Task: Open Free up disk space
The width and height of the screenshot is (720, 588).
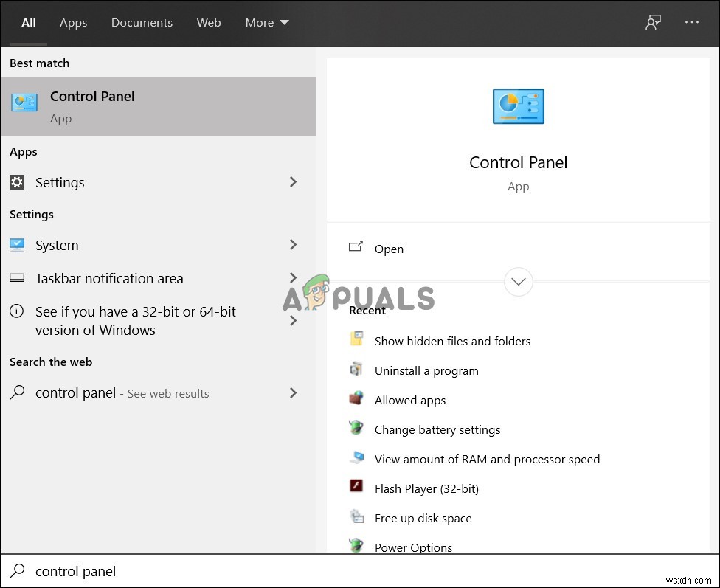Action: (x=423, y=518)
